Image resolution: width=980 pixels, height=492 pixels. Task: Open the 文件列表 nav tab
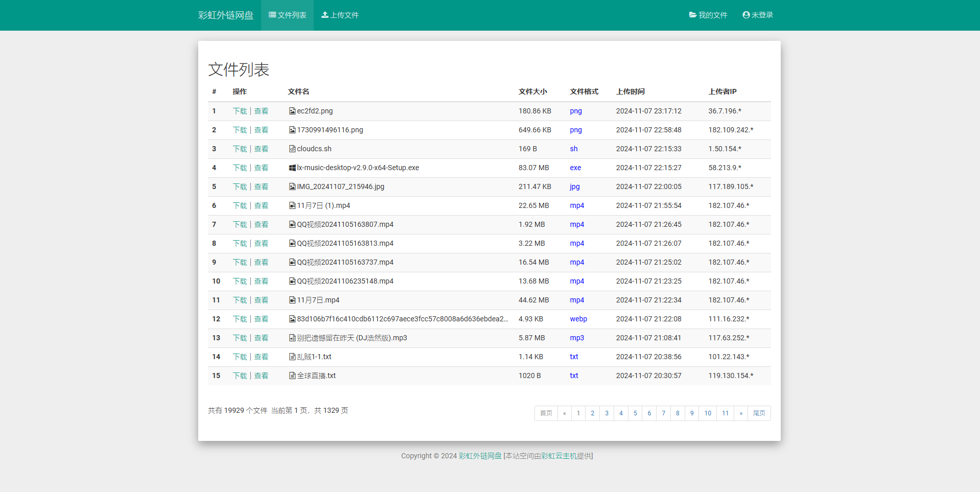287,15
